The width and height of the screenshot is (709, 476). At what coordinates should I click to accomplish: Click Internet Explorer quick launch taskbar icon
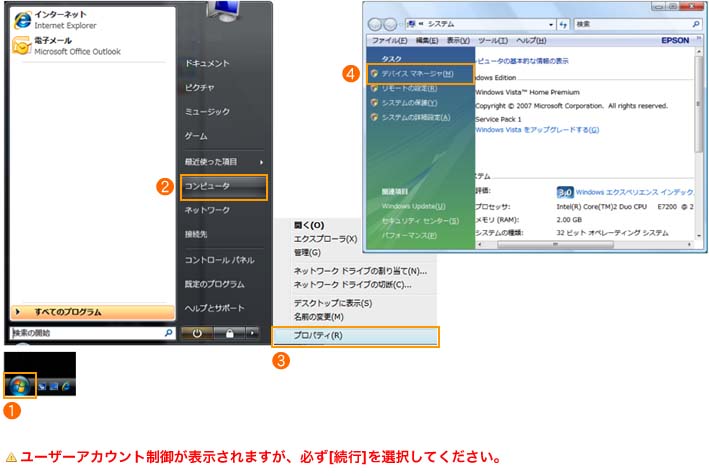[x=66, y=386]
